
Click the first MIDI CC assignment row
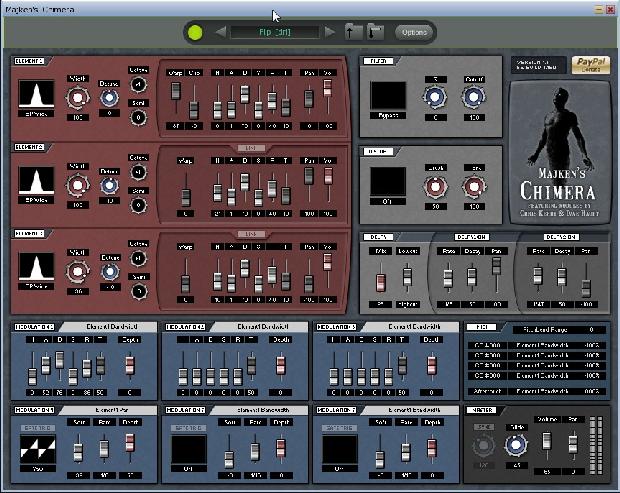(535, 345)
